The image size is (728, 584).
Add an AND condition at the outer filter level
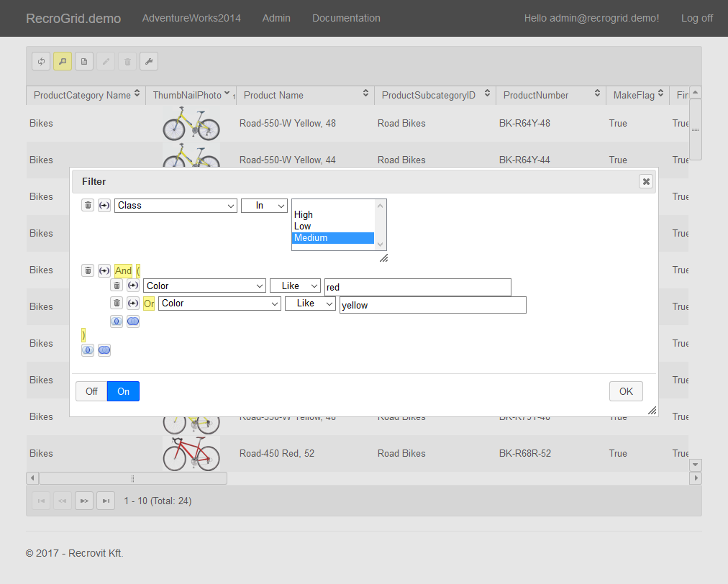coord(88,350)
